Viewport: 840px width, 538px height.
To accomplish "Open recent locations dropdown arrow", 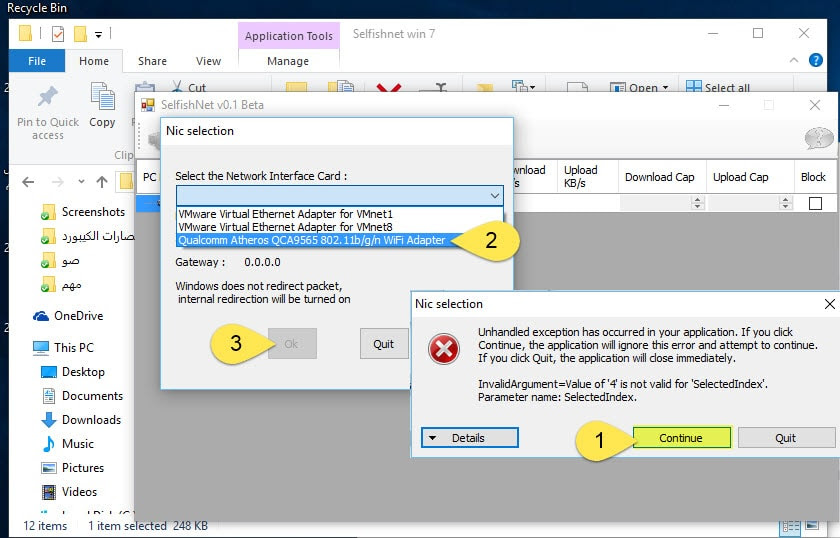I will tap(81, 182).
